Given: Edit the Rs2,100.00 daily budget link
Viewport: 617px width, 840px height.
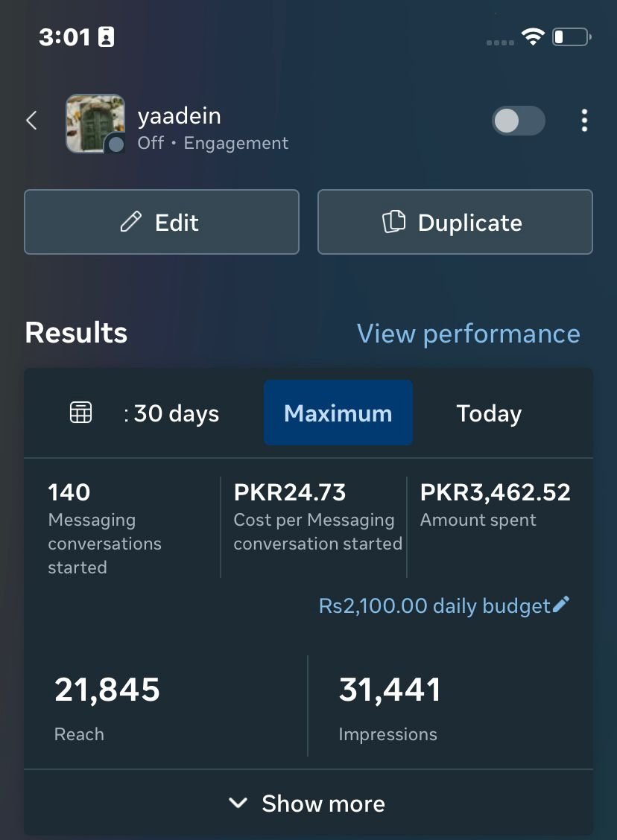Looking at the screenshot, I should click(x=434, y=606).
